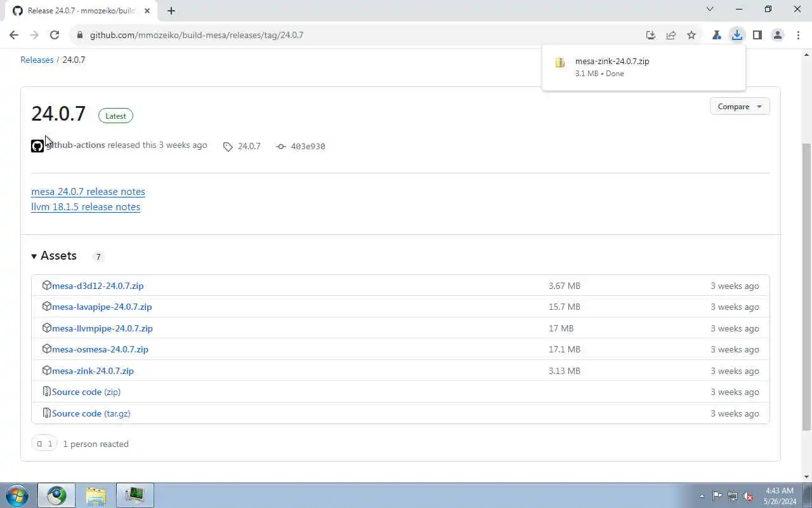Open the Action Center flag icon
The height and width of the screenshot is (508, 812).
point(717,496)
